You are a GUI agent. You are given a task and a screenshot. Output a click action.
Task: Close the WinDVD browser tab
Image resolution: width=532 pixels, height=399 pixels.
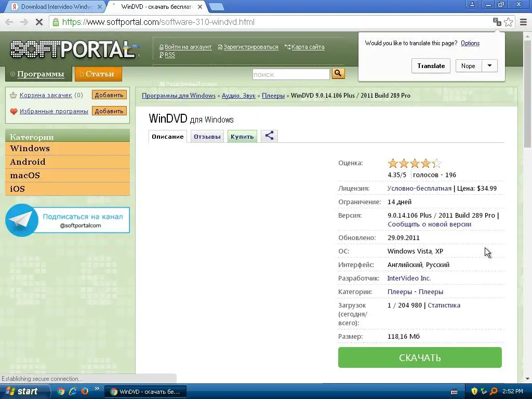200,7
